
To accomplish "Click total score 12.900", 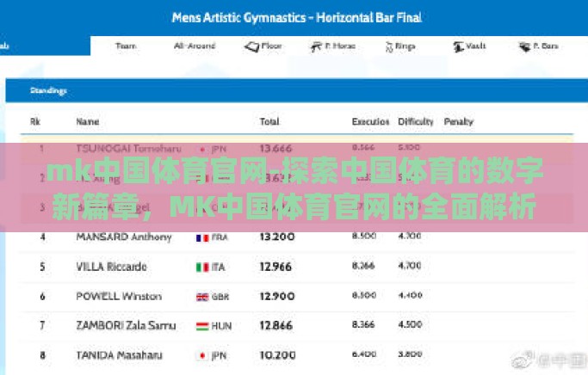I will 277,297.
